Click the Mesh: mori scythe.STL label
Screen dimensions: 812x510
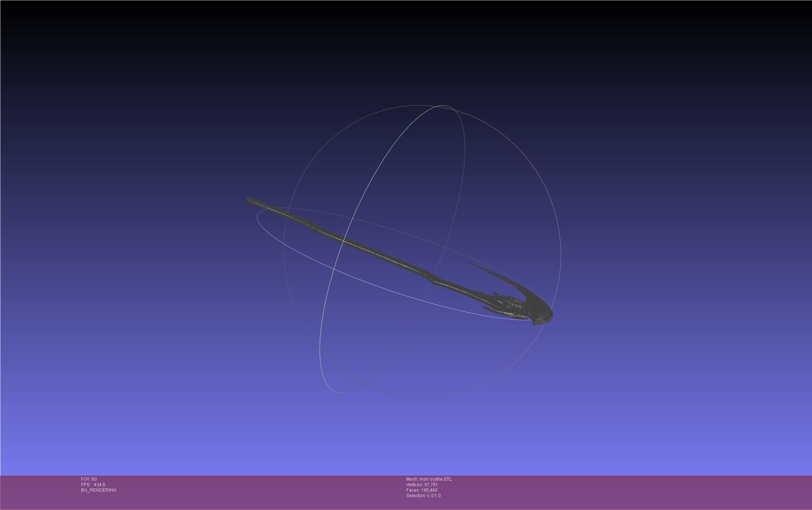[x=429, y=479]
